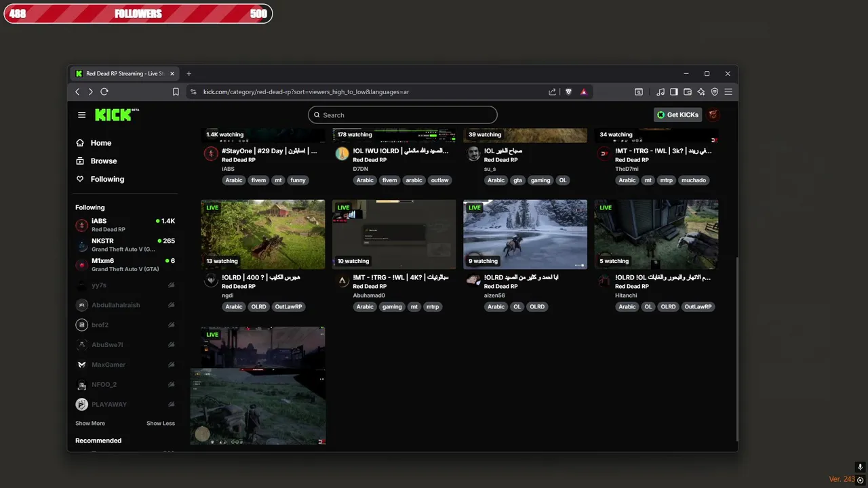The height and width of the screenshot is (488, 868).
Task: Collapse following list with Show Less
Action: [x=161, y=424]
